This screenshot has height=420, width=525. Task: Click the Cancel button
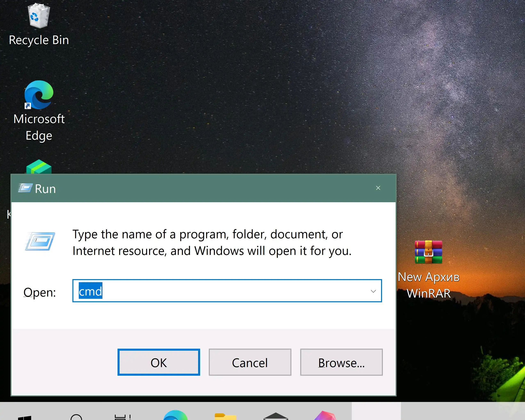250,362
